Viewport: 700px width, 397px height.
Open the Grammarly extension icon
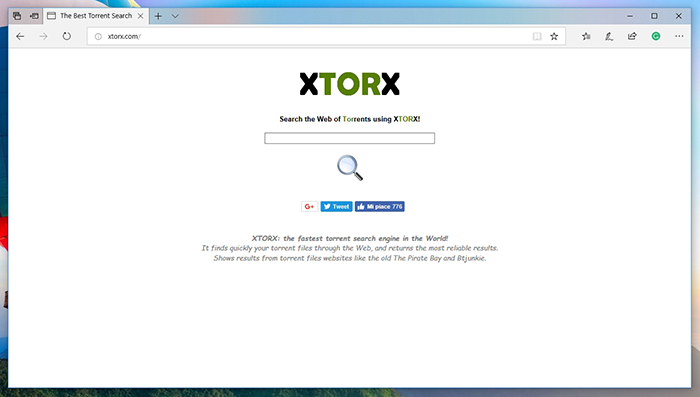click(656, 36)
